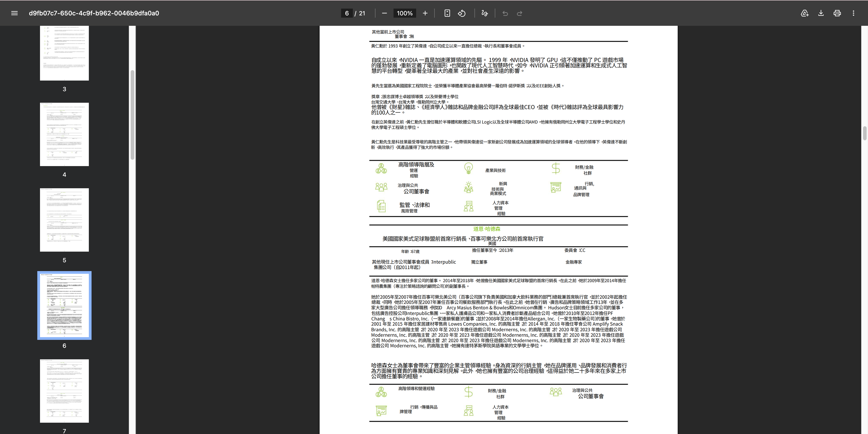Click the zoom out minus button
This screenshot has width=868, height=434.
click(384, 13)
